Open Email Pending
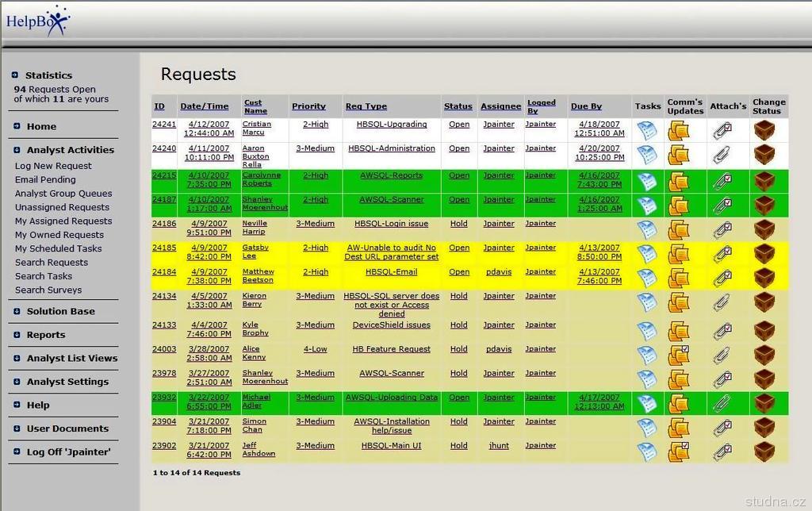Screen dimensions: 812x511 (x=45, y=180)
